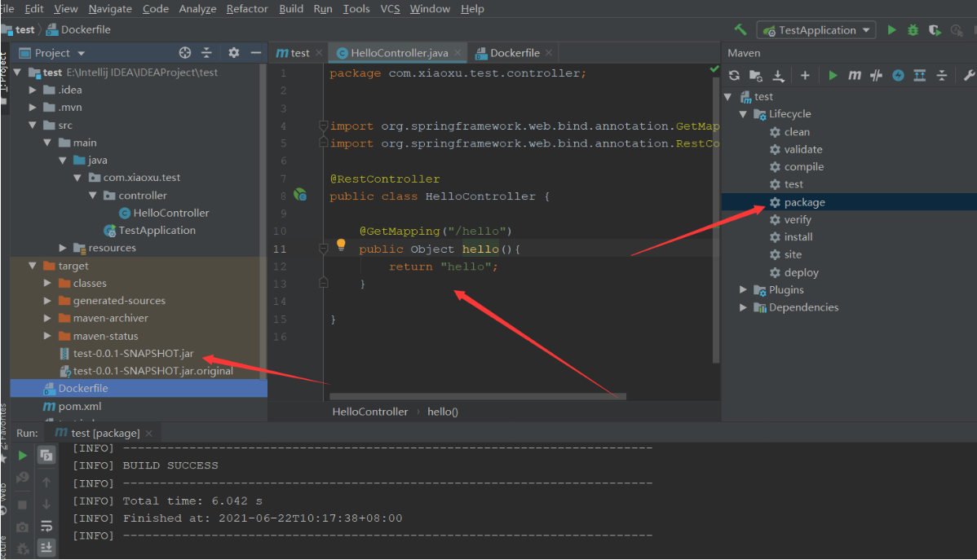Image resolution: width=977 pixels, height=560 pixels.
Task: Click collapse all icon in Project panel
Action: pyautogui.click(x=207, y=53)
